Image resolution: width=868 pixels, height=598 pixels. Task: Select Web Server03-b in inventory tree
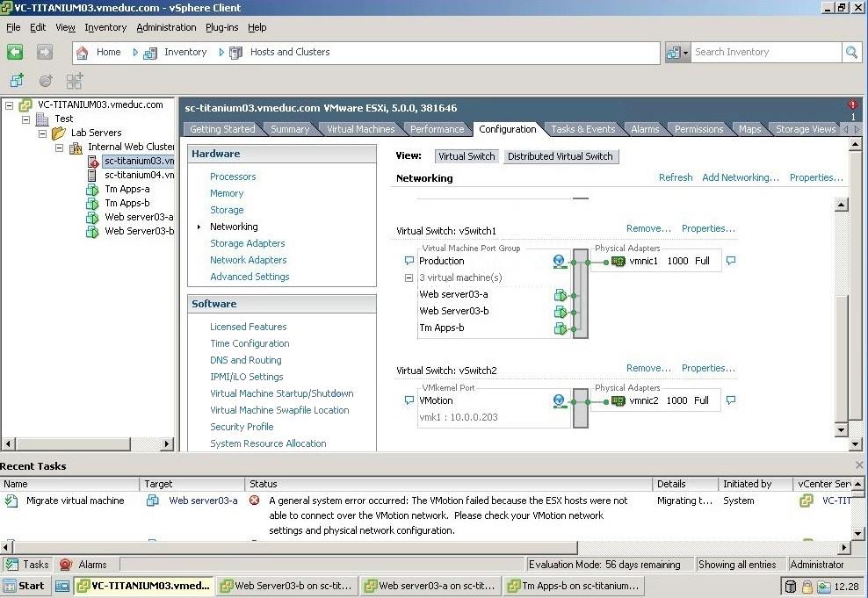139,231
